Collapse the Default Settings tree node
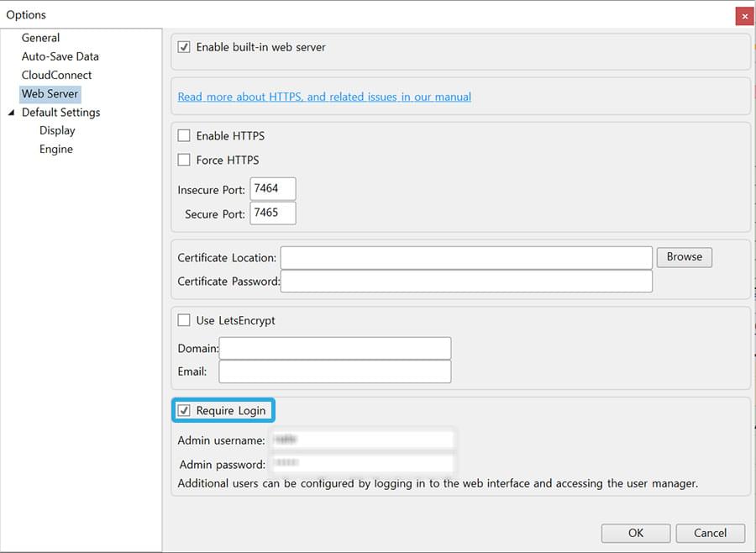The width and height of the screenshot is (756, 553). (11, 113)
